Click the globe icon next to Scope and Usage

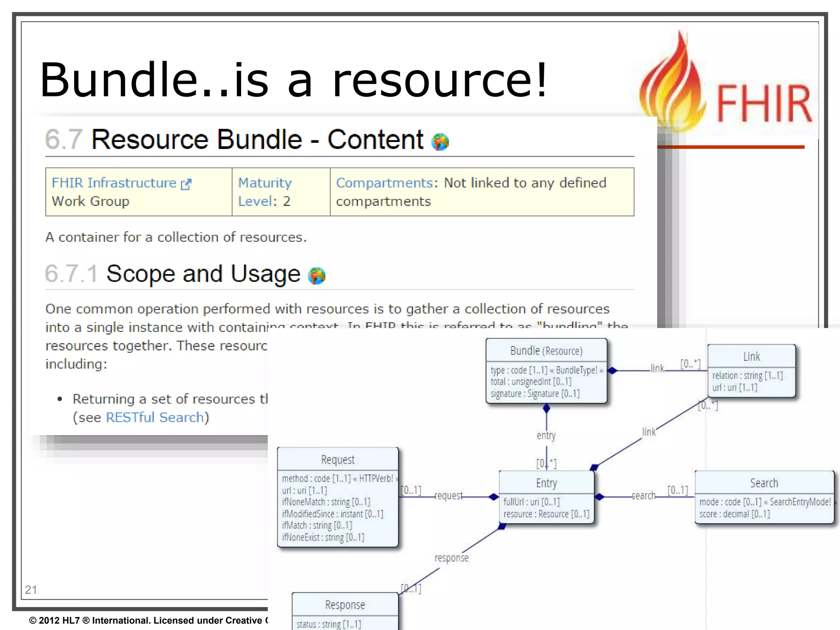(x=317, y=276)
